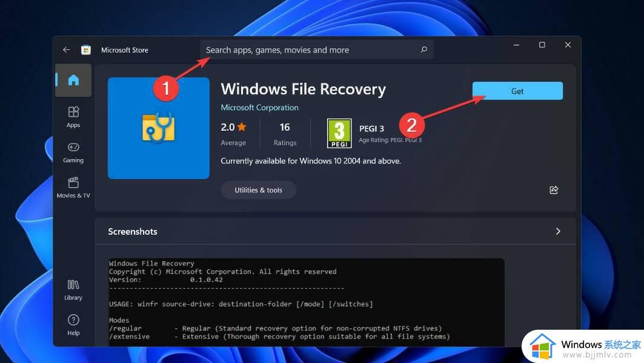Image resolution: width=644 pixels, height=363 pixels.
Task: Expand Screenshots with the chevron arrow
Action: (558, 231)
